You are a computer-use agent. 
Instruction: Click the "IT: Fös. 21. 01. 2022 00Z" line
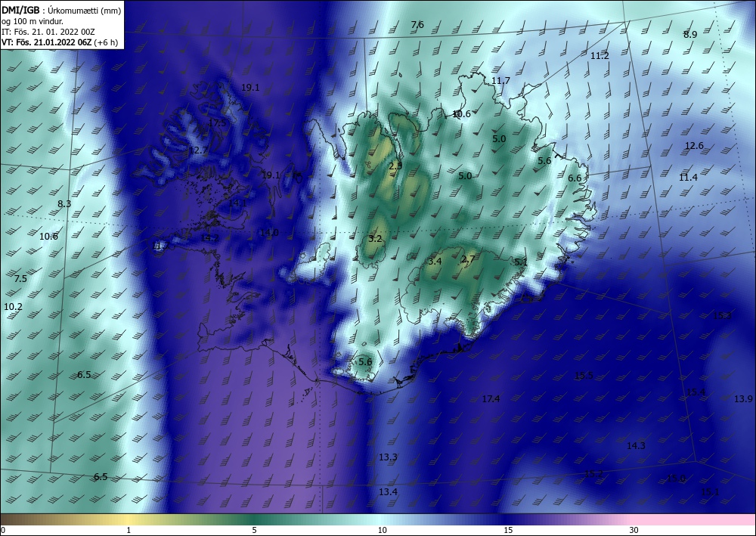pyautogui.click(x=48, y=32)
